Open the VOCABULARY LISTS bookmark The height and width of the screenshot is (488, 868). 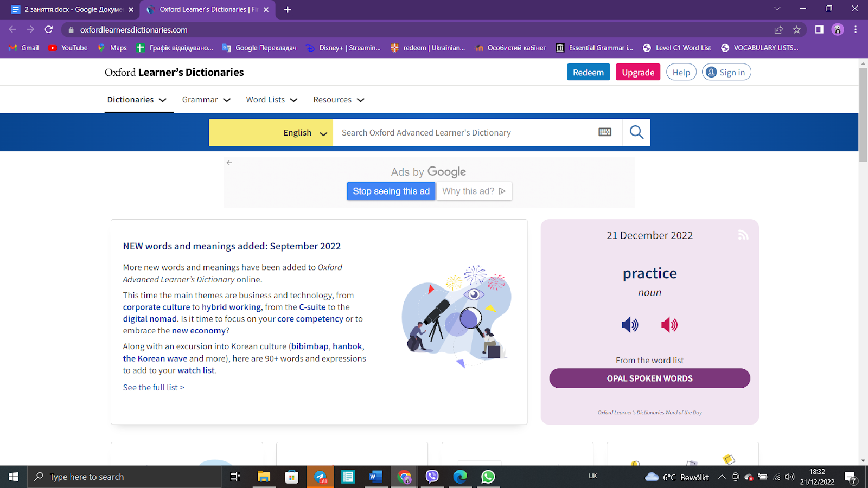759,48
